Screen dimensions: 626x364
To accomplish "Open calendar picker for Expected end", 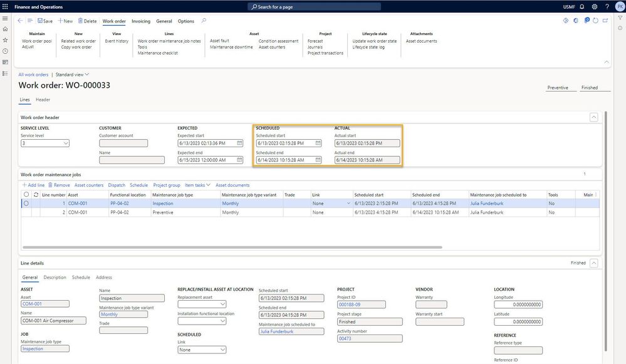I will click(239, 160).
